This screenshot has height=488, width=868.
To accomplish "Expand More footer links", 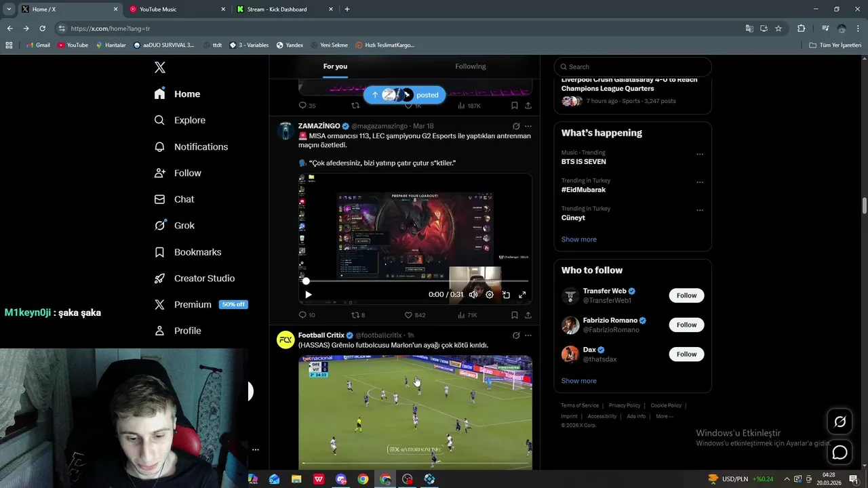I will 664,416.
